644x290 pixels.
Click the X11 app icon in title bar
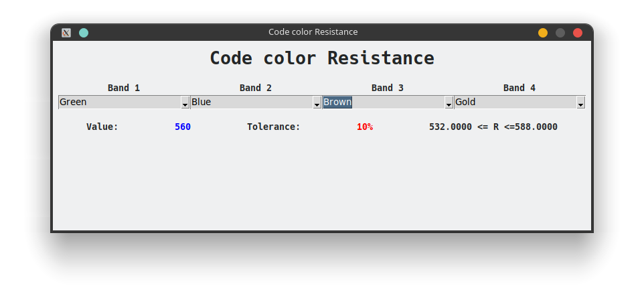coord(66,33)
